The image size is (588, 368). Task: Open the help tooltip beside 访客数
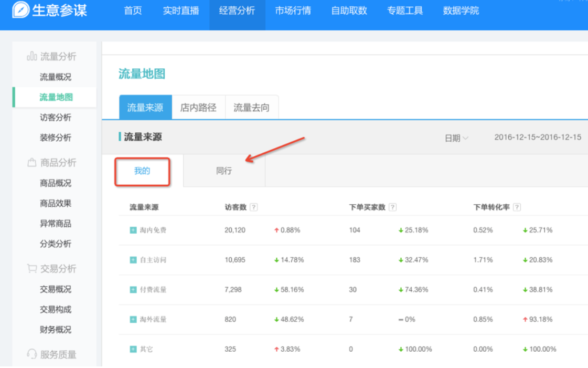click(253, 207)
